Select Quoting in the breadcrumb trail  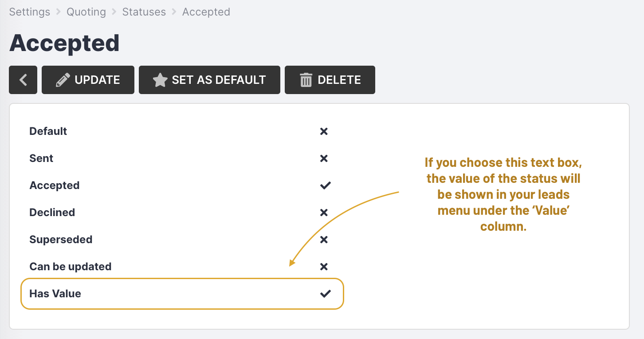86,12
